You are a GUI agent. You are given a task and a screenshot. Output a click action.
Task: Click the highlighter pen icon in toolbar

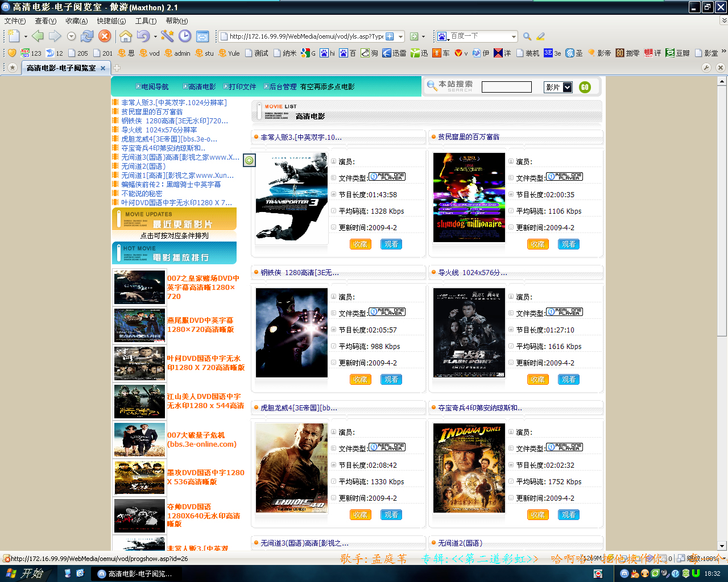click(x=541, y=36)
